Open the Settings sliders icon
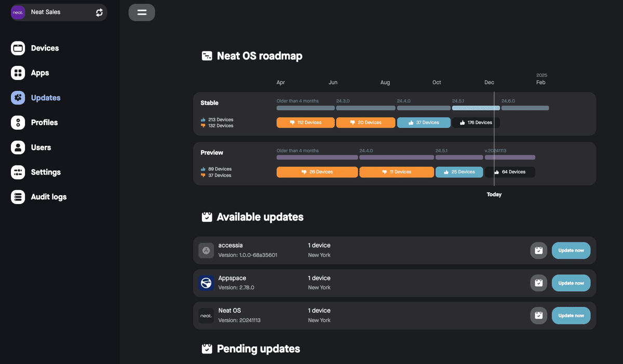The image size is (623, 364). click(x=18, y=172)
